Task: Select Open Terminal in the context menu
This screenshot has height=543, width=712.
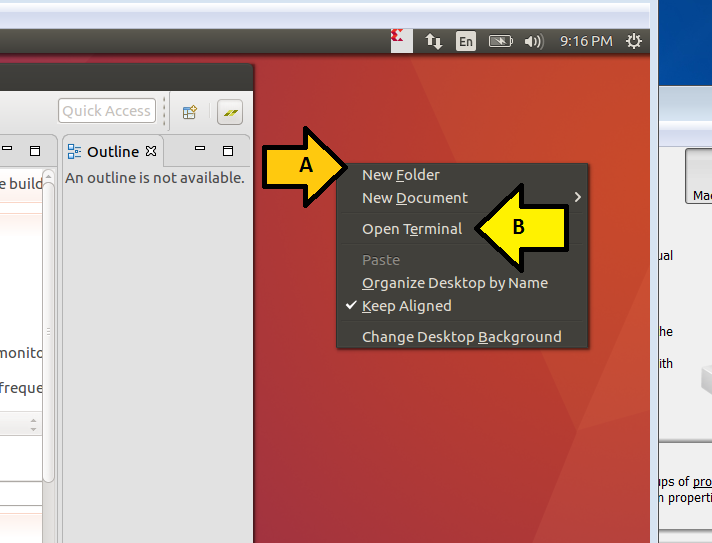Action: click(x=412, y=229)
